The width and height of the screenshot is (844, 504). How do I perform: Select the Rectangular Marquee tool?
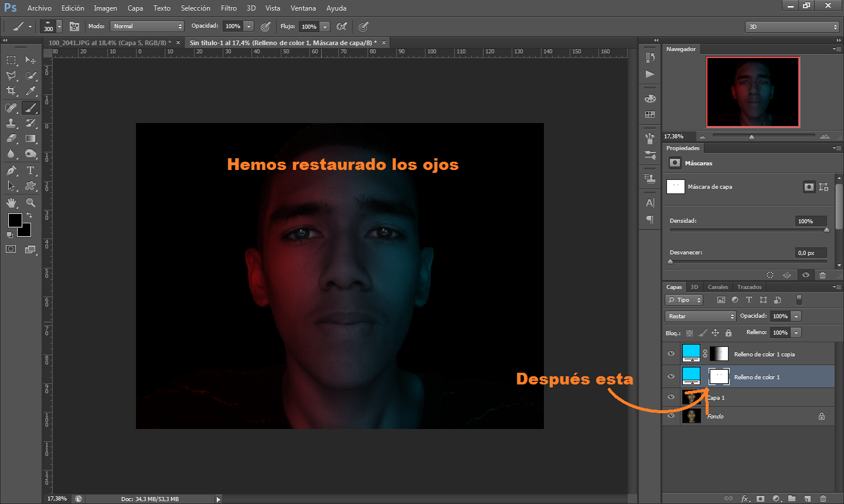(x=11, y=60)
